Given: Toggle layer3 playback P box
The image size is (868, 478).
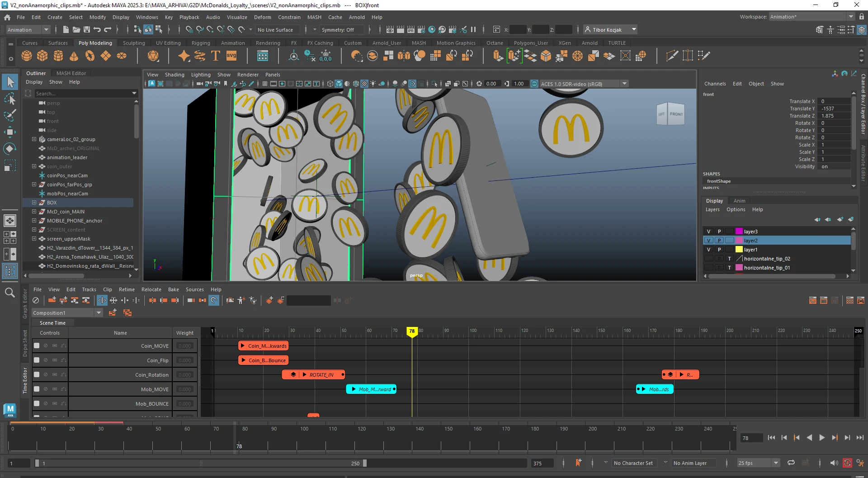Looking at the screenshot, I should pos(719,232).
